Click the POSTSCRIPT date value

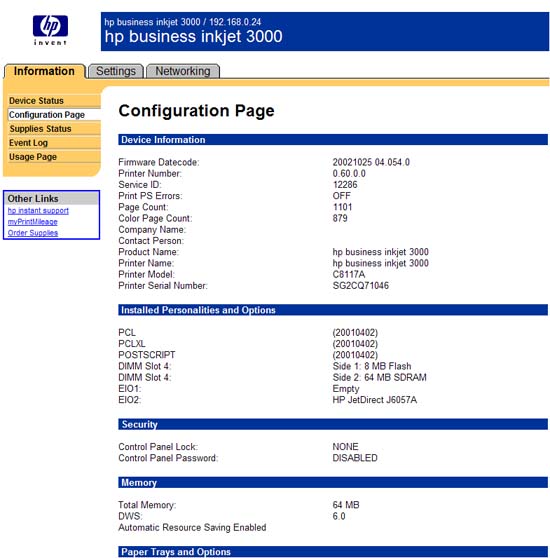click(x=355, y=355)
